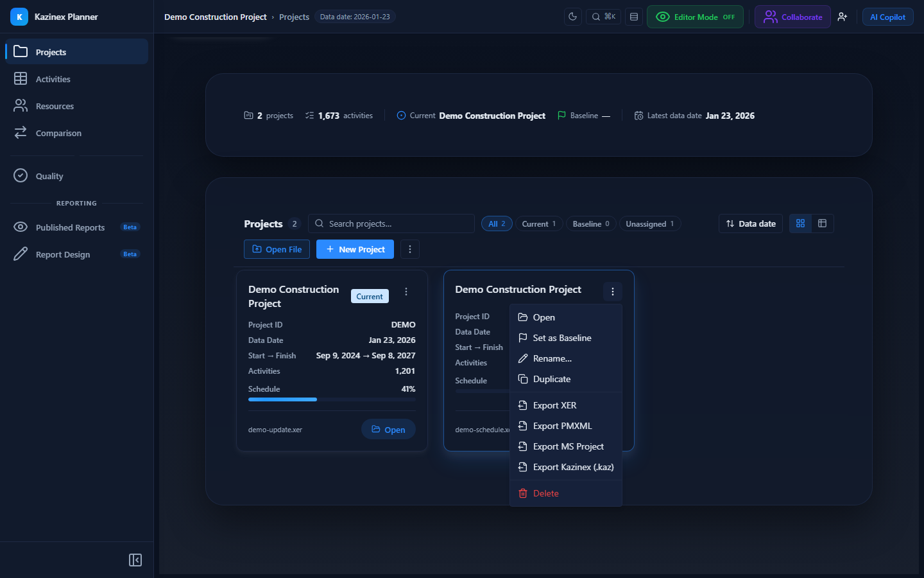
Task: Click the Data date 2026-01-23 chip
Action: [355, 17]
